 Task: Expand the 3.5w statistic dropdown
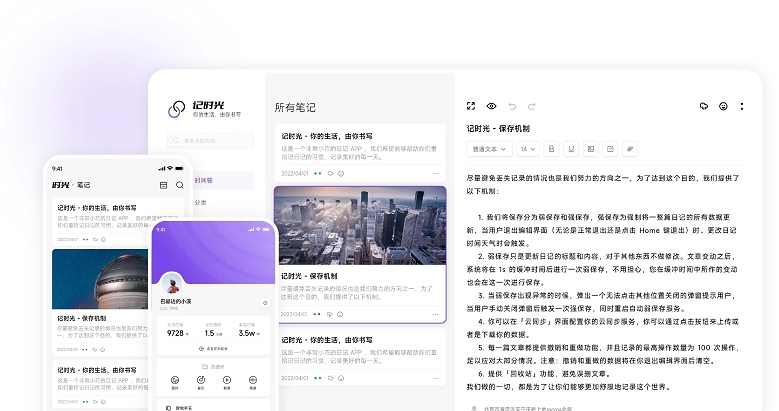[249, 333]
